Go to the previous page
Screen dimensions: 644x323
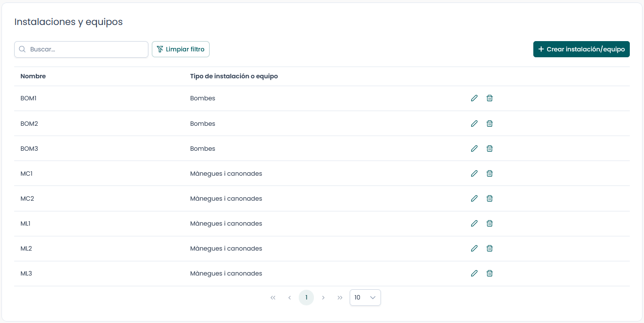tap(289, 298)
